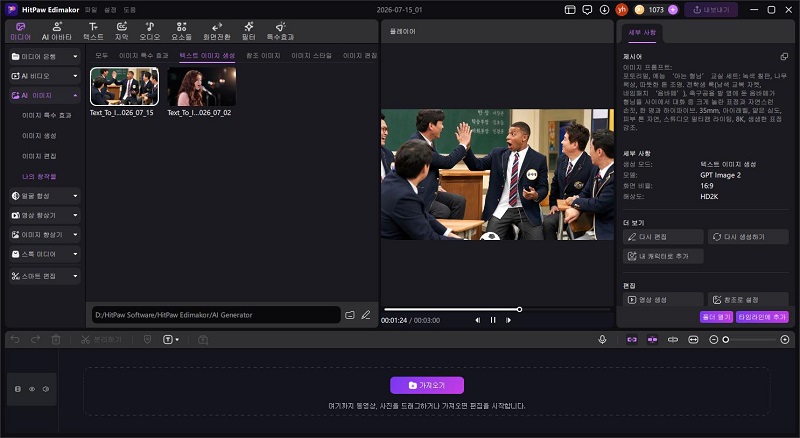
Task: Open the 'yh' user account avatar
Action: 621,10
